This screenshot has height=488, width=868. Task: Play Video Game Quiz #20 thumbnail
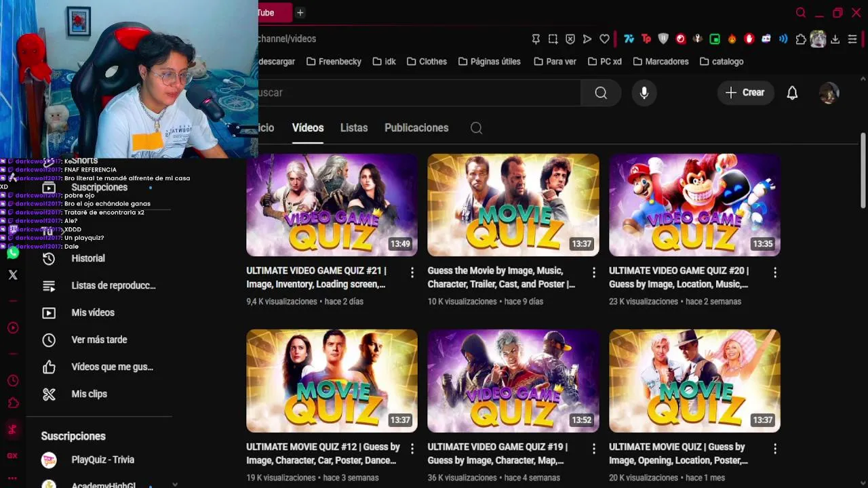point(694,205)
